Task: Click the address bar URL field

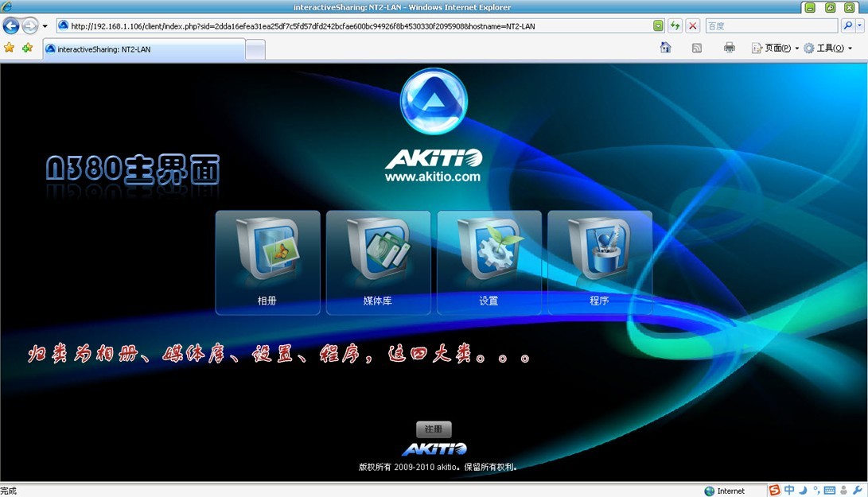Action: (x=354, y=26)
